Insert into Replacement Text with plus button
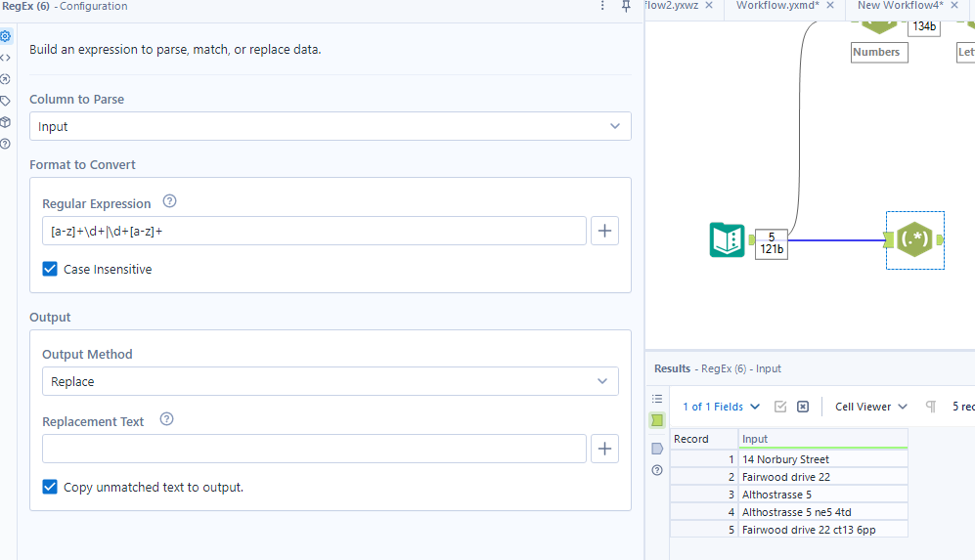975x560 pixels. (x=604, y=449)
